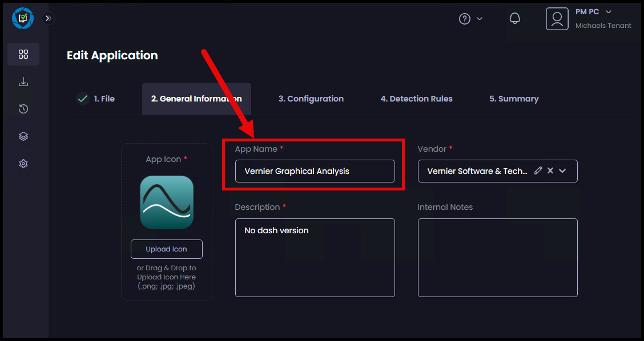Expand the sidebar with the double-chevron button
The height and width of the screenshot is (341, 644).
point(49,18)
